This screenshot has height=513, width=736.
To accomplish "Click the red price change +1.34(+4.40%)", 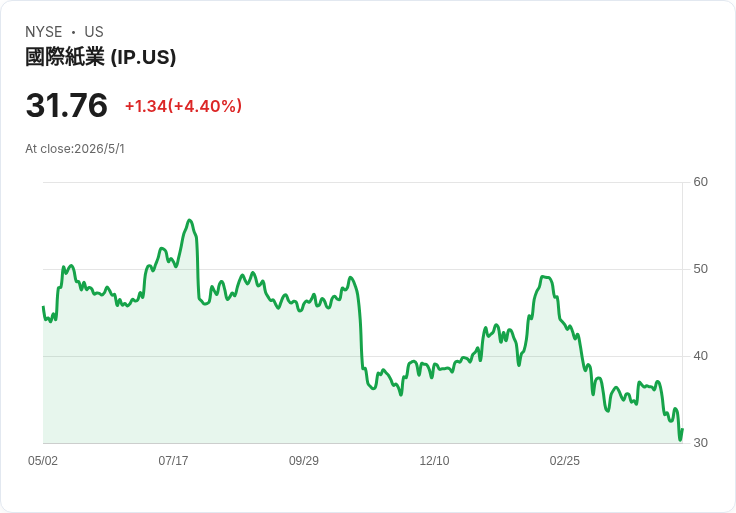I will [x=183, y=106].
